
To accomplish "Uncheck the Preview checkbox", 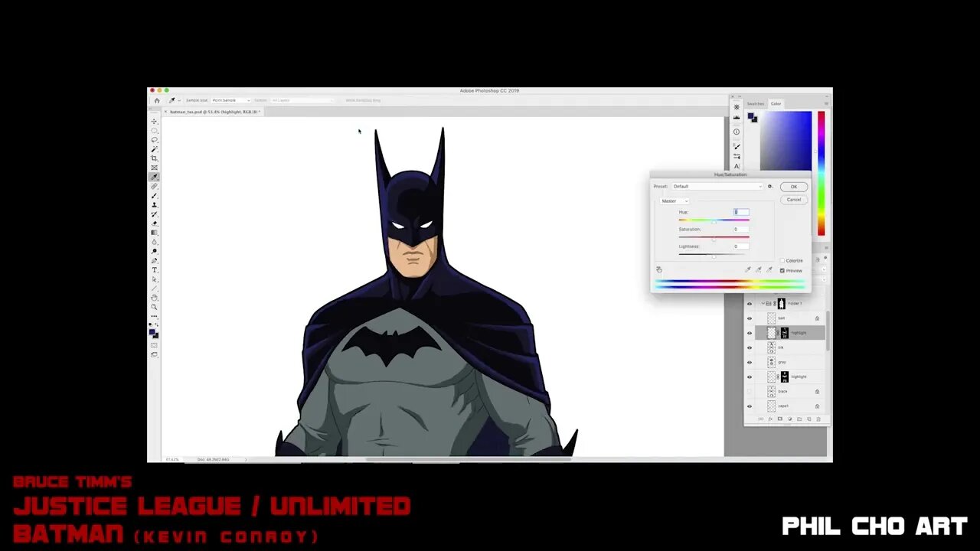I will (x=782, y=270).
